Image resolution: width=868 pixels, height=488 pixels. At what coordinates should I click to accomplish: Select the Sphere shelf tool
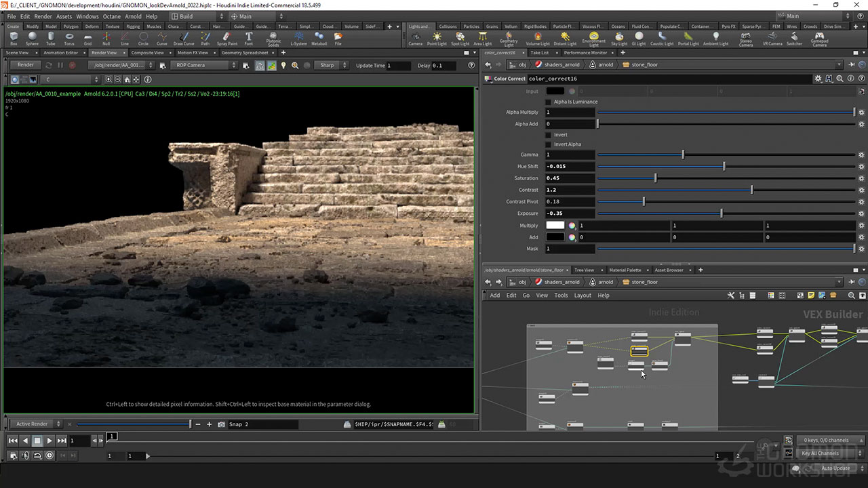32,39
